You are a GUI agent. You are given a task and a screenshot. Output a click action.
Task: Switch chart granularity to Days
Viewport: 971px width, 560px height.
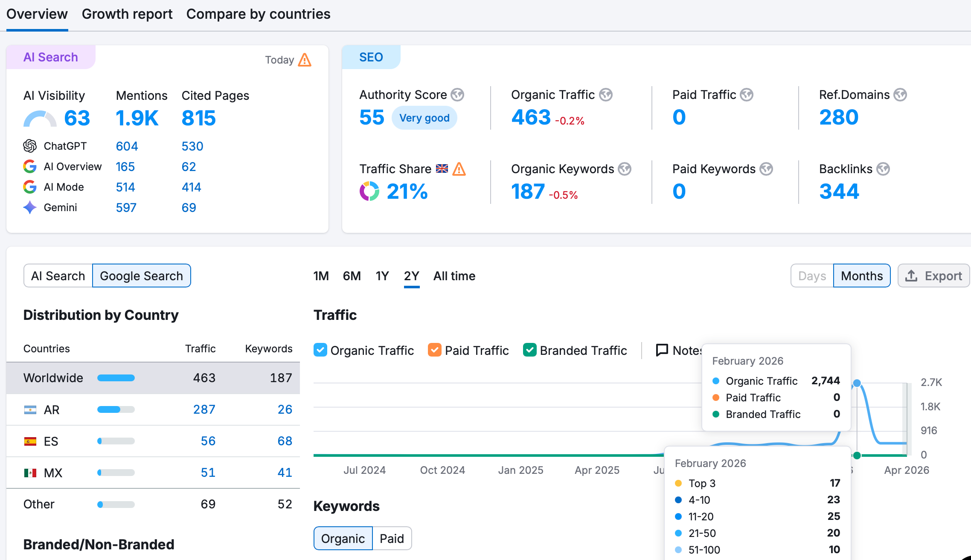click(x=812, y=276)
